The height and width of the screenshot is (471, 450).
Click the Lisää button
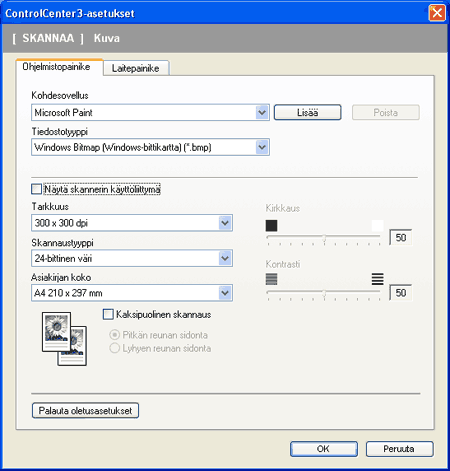307,112
